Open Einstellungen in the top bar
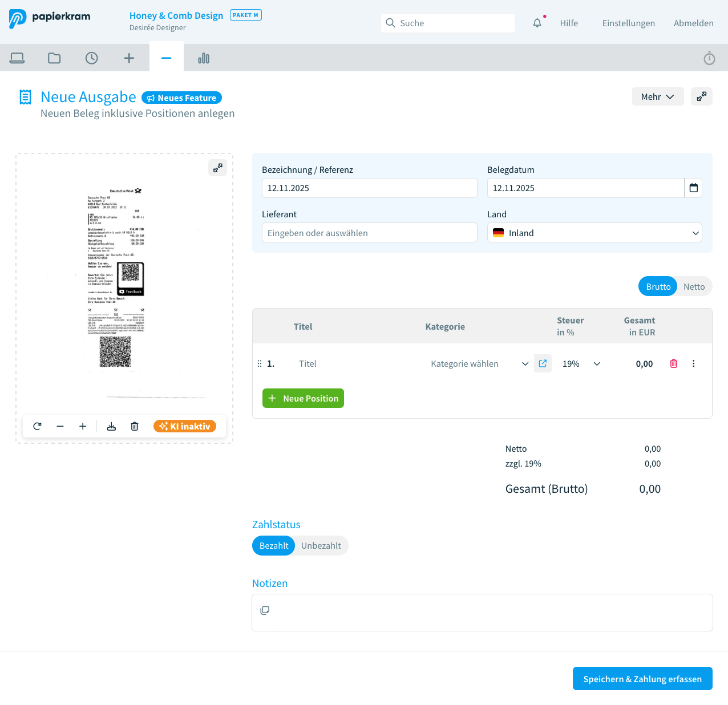 [x=628, y=23]
